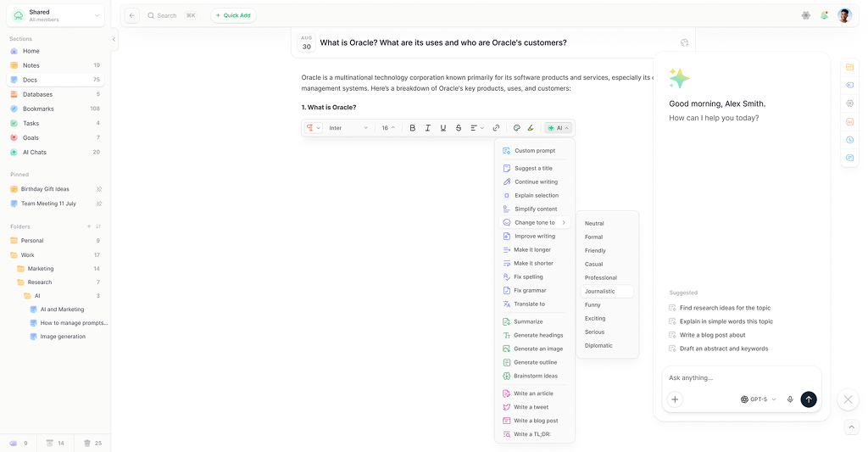Toggle underline formatting in toolbar

point(442,128)
